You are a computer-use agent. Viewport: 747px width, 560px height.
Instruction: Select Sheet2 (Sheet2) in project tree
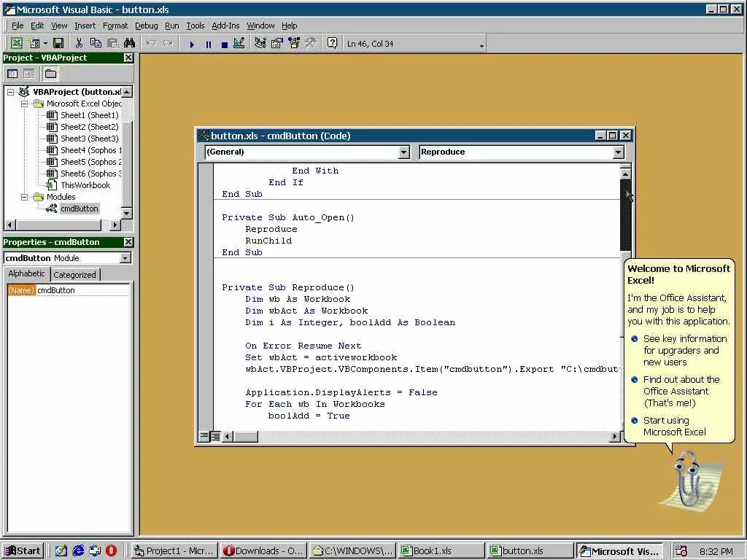89,127
